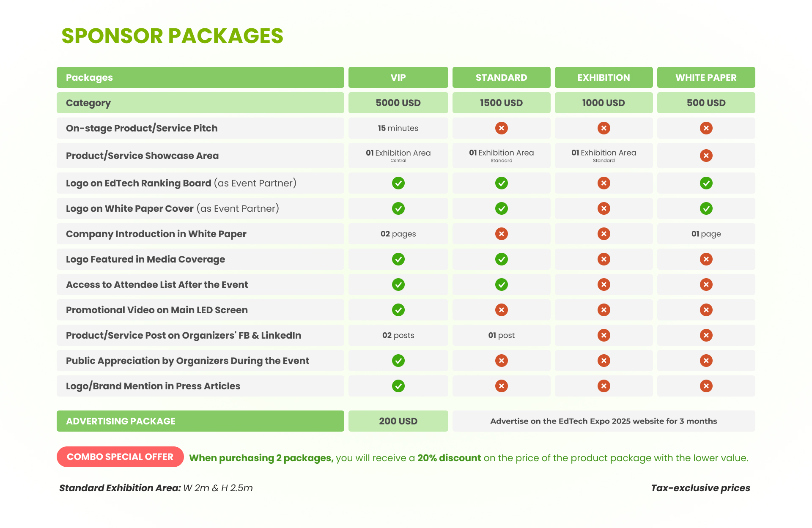Click Standard X for Company Introduction row

[501, 234]
